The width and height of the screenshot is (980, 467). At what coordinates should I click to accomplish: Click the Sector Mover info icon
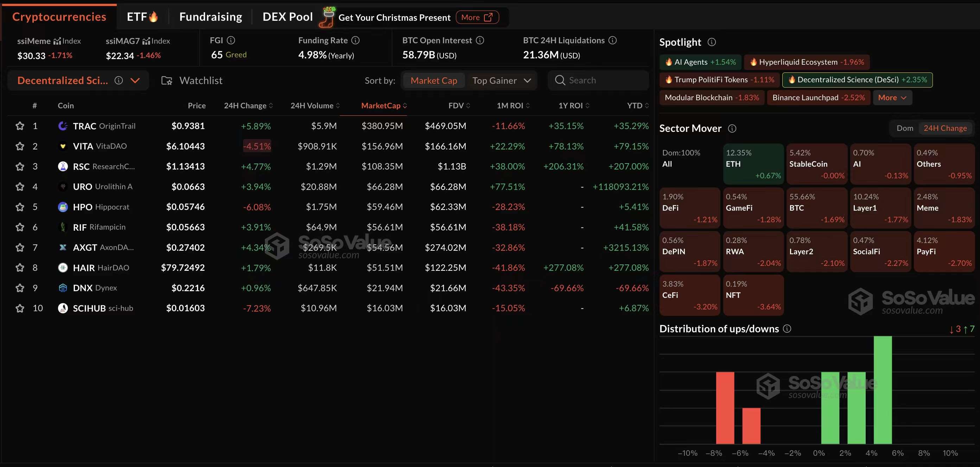[x=732, y=129]
